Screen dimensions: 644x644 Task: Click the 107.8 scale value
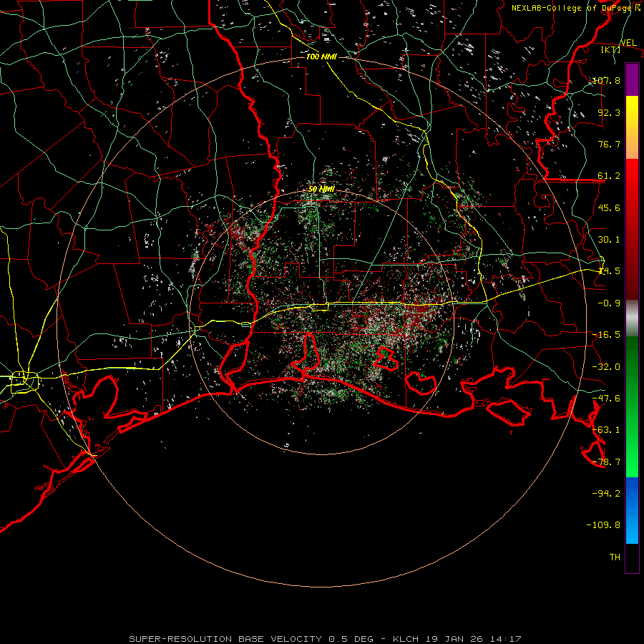coord(607,80)
